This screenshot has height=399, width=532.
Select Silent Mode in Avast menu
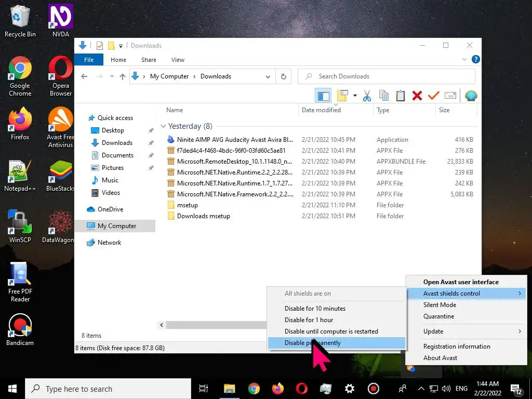click(466, 304)
